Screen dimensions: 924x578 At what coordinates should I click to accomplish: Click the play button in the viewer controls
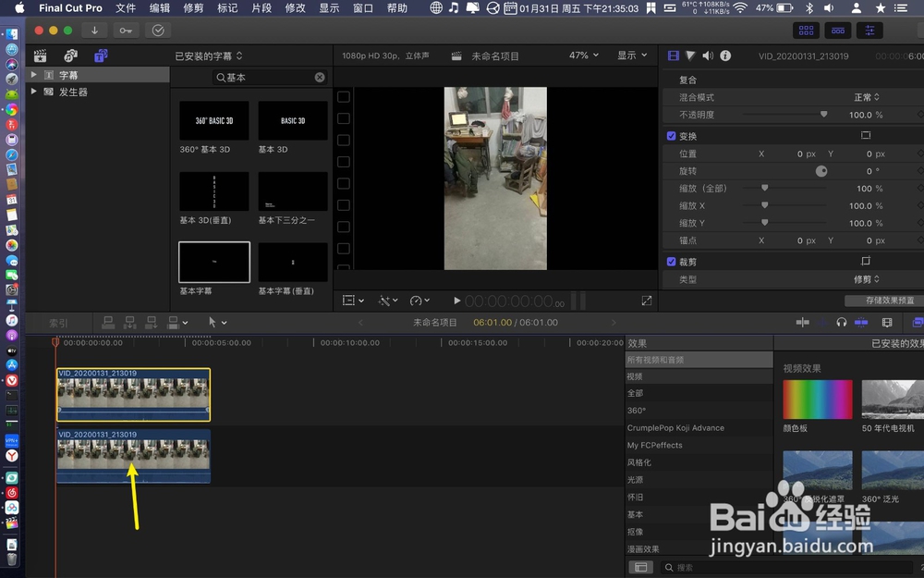pos(456,300)
